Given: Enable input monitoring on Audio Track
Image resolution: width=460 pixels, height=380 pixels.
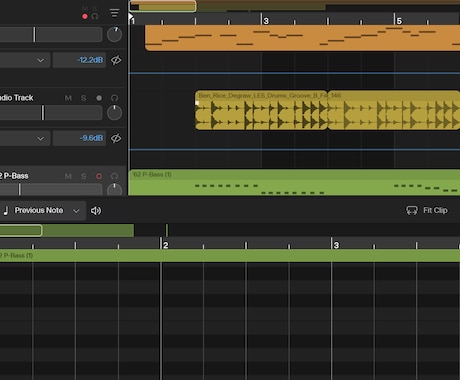Looking at the screenshot, I should coord(114,98).
